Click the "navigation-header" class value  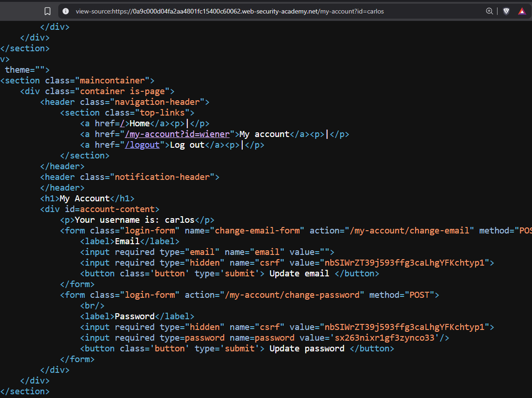tap(157, 102)
